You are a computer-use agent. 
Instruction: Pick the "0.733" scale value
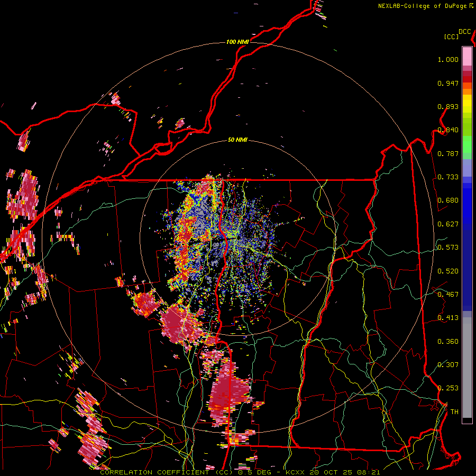(448, 177)
